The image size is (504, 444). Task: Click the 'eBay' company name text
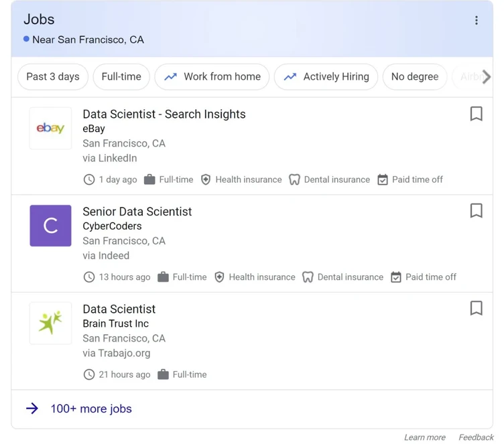[94, 129]
